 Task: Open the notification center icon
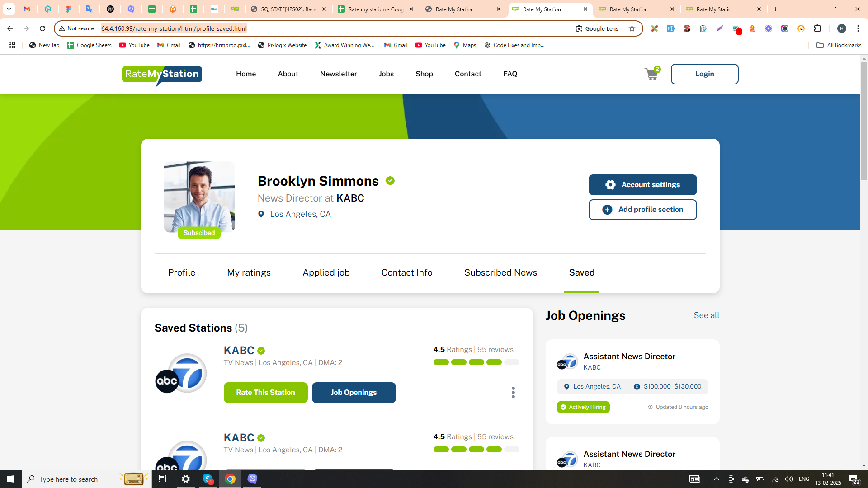854,479
